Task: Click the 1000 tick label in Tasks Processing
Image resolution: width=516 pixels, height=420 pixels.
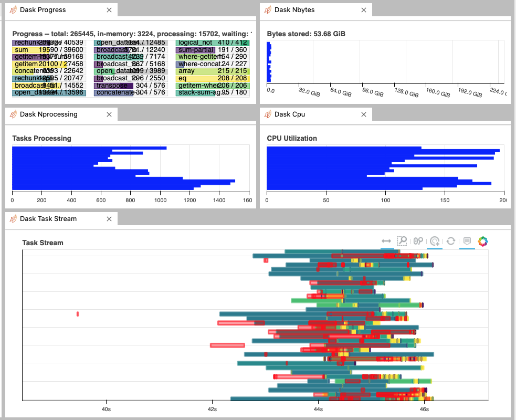Action: coord(160,200)
